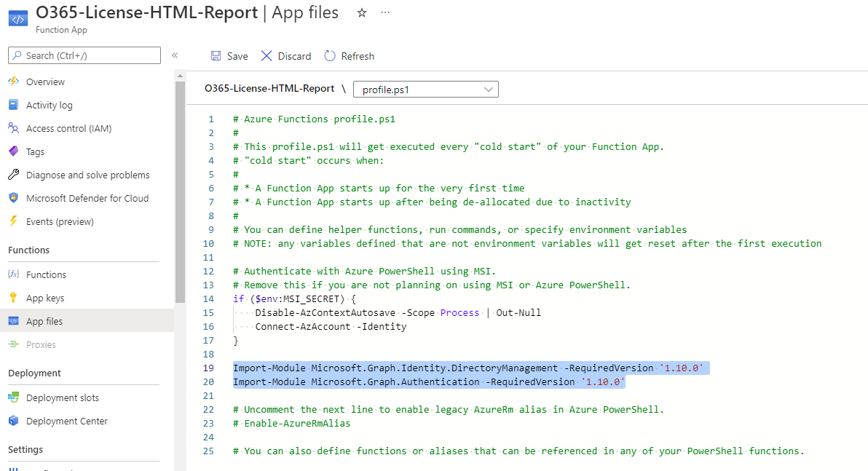Open Deployment slots
Viewport: 868px width, 471px height.
point(63,397)
